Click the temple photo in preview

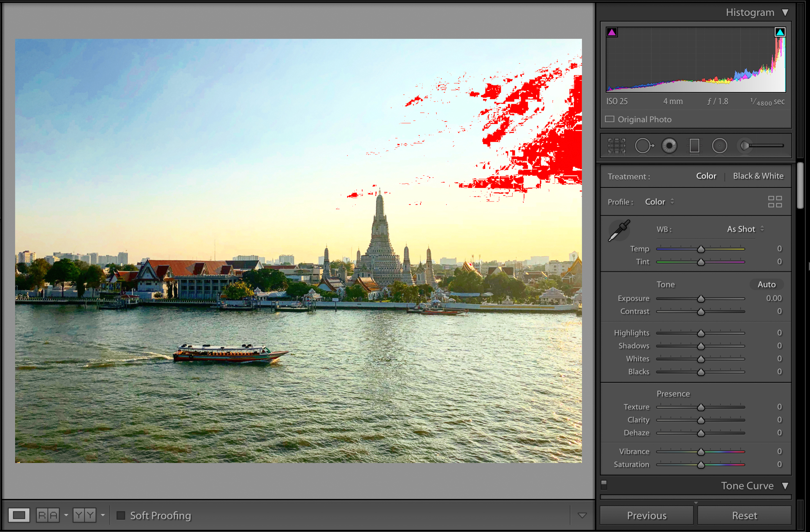[x=298, y=251]
